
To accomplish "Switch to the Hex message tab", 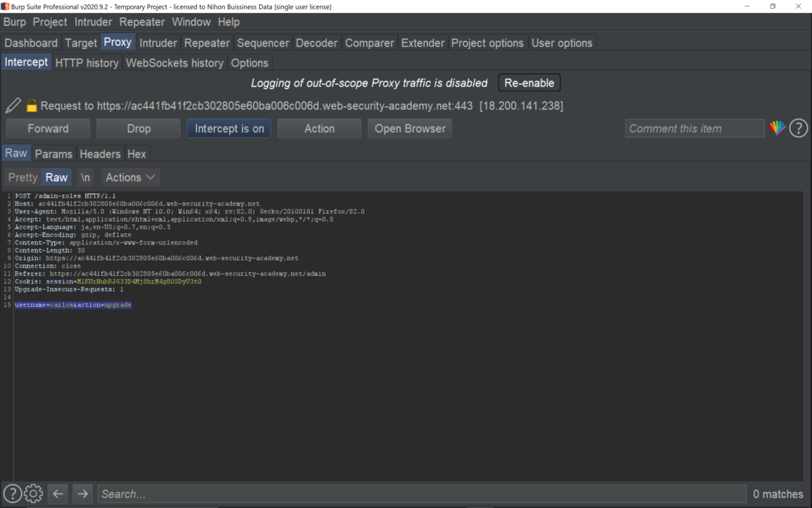I will pos(137,154).
